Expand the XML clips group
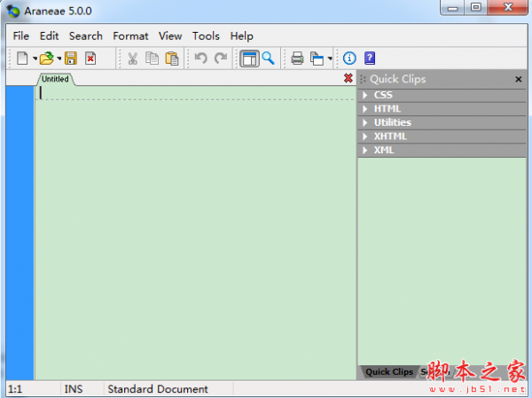 point(442,151)
